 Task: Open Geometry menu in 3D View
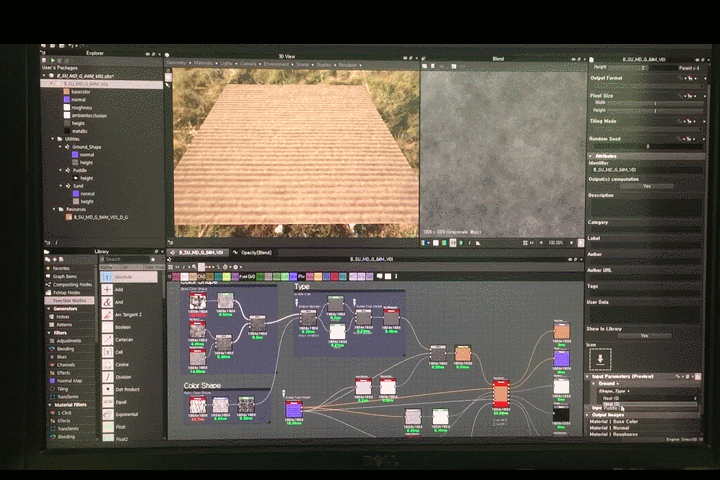(x=176, y=63)
